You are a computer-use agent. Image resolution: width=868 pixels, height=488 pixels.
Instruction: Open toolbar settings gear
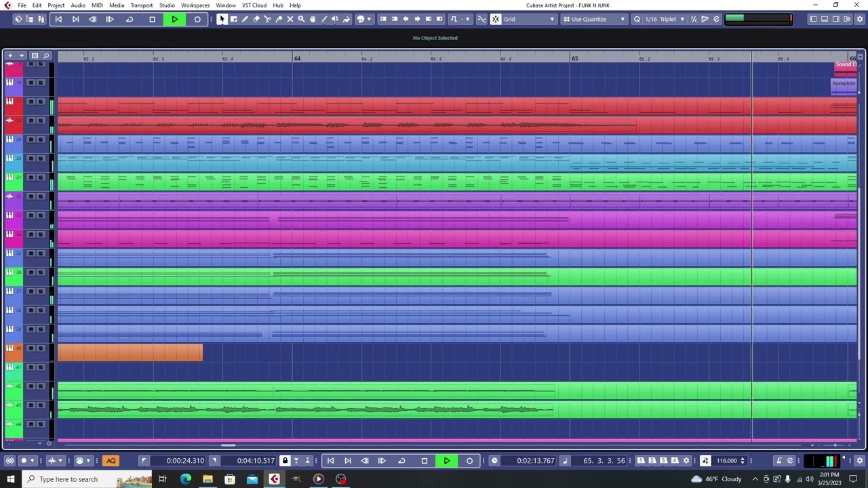click(x=859, y=19)
